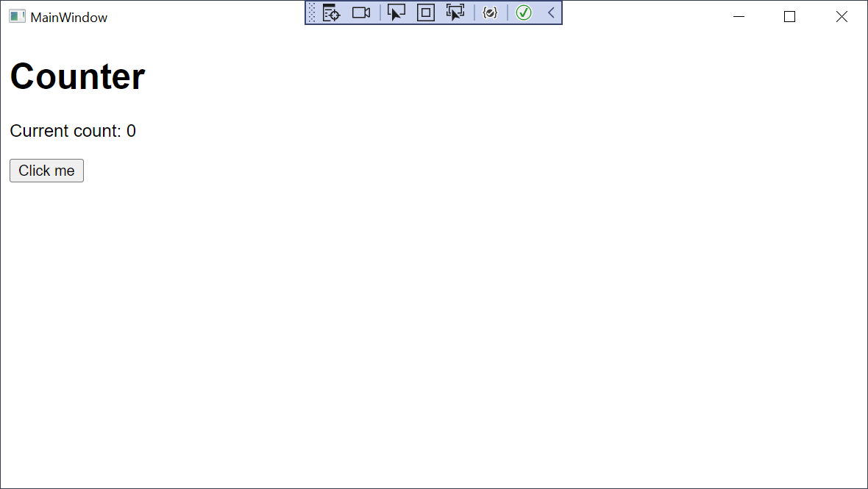Click the green Hot Reload status checkmark
Viewport: 868px width, 489px height.
524,12
